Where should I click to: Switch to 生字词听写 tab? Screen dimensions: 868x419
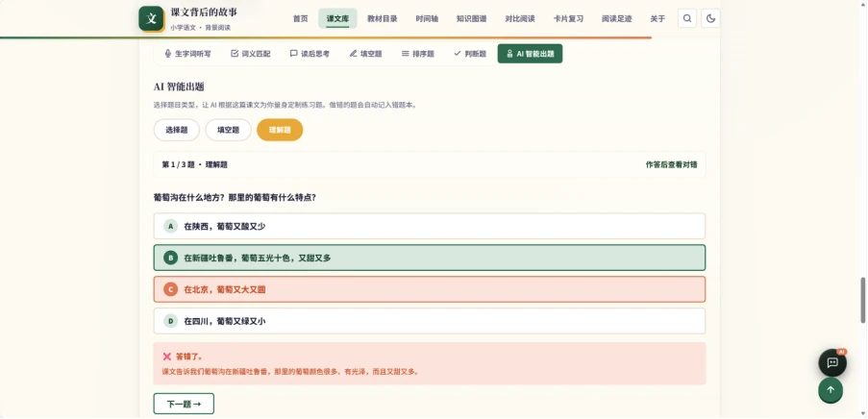tap(187, 54)
